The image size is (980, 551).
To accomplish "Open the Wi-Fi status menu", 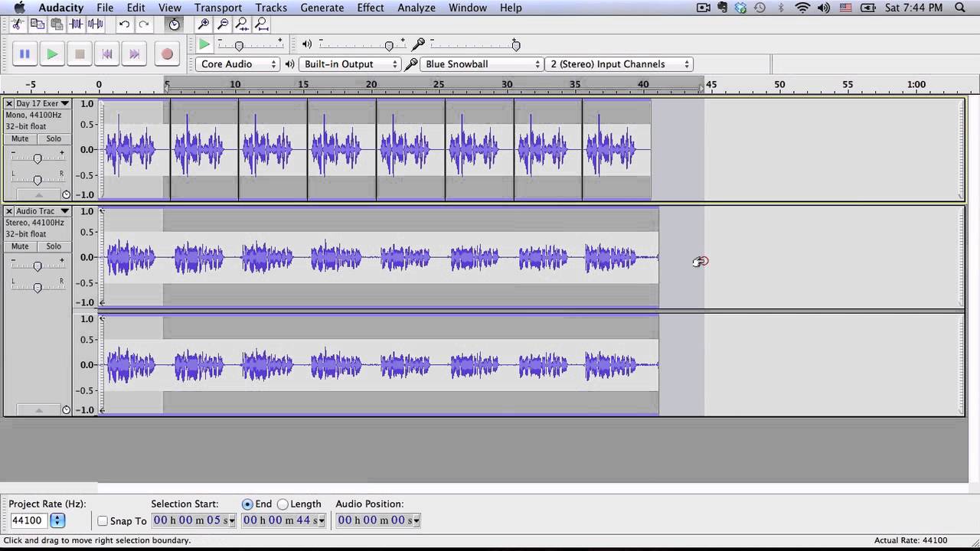I will (802, 8).
